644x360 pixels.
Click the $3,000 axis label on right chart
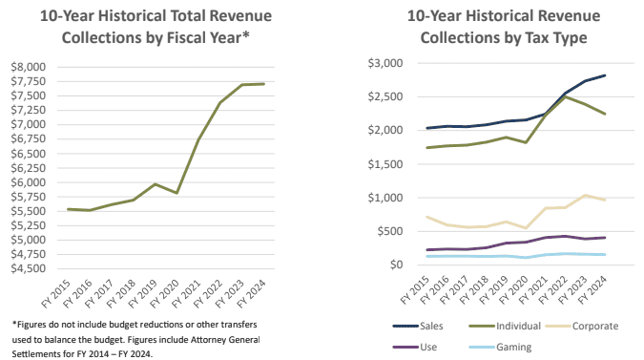385,63
